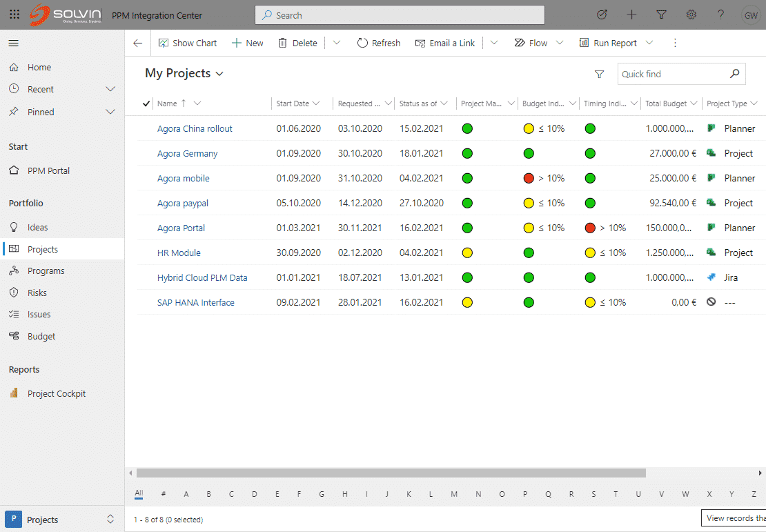
Task: Open the help question mark icon
Action: pyautogui.click(x=720, y=14)
